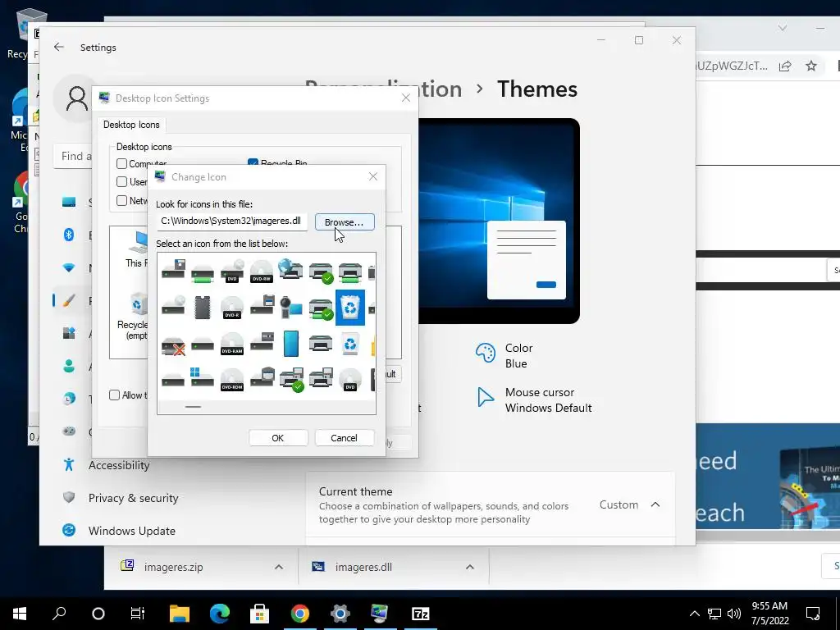Uncheck the Recycle Bin checkbox
840x630 pixels.
pos(253,162)
